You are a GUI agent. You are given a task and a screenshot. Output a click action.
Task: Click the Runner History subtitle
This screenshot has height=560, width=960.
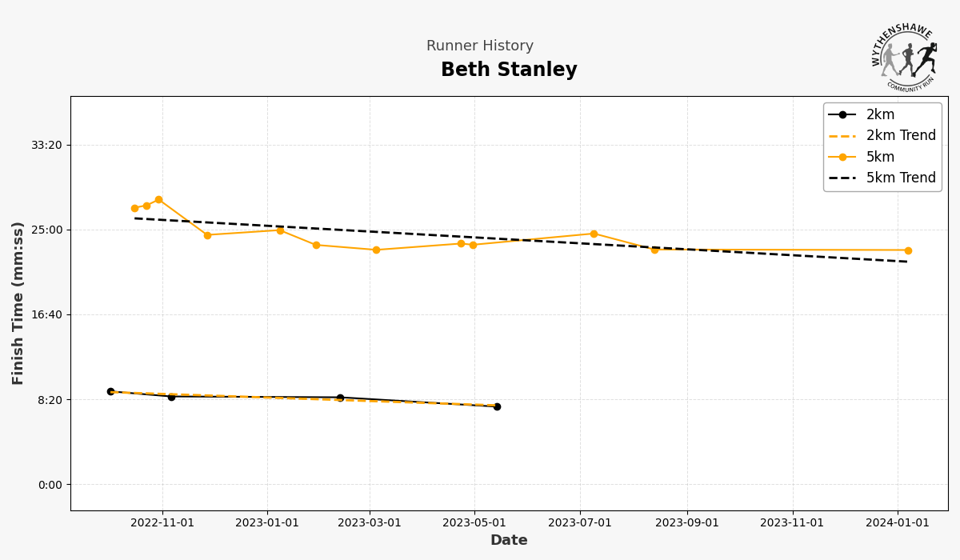coord(480,46)
